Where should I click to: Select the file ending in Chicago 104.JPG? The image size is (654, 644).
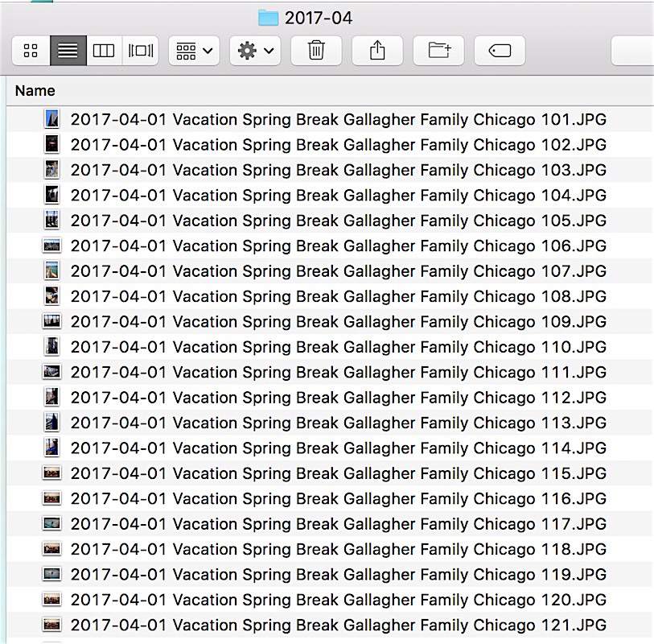[330, 195]
